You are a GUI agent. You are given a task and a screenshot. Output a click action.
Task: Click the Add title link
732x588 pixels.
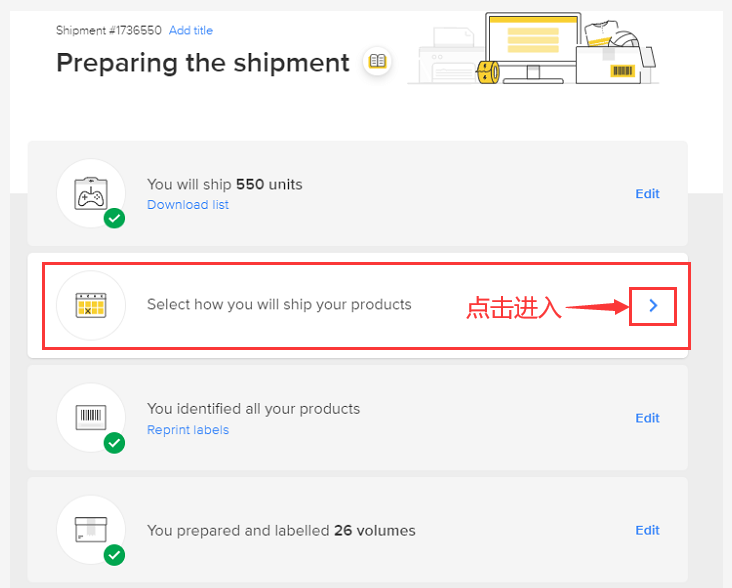[x=191, y=31]
